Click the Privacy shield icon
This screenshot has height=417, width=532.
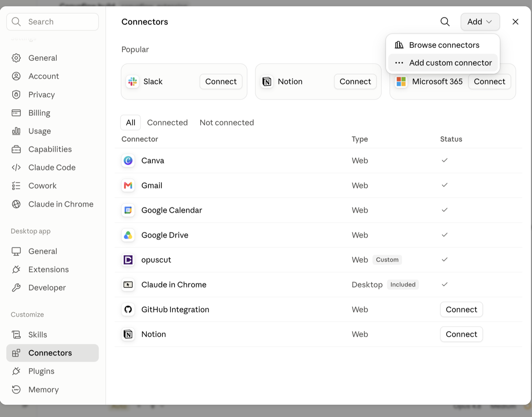16,94
